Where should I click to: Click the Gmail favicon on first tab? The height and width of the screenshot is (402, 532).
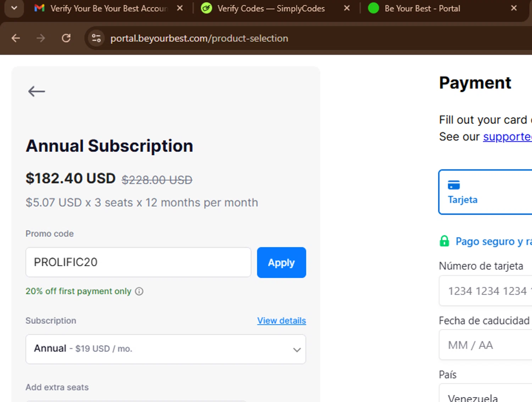click(39, 8)
